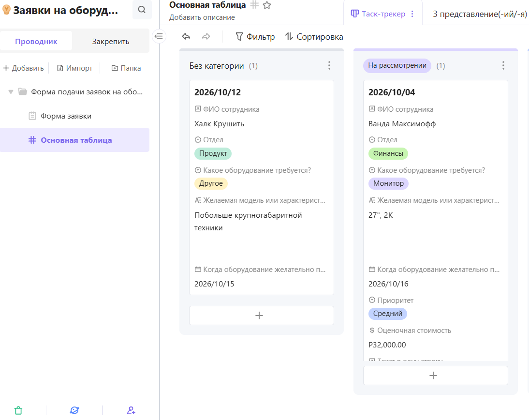Click the На рассмотрении status label
The width and height of the screenshot is (529, 420).
tap(397, 65)
